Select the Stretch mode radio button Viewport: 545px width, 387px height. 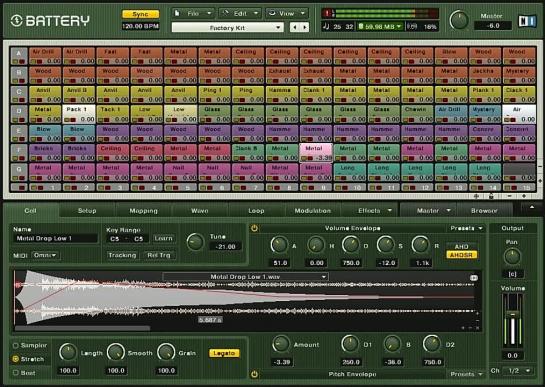[16, 359]
